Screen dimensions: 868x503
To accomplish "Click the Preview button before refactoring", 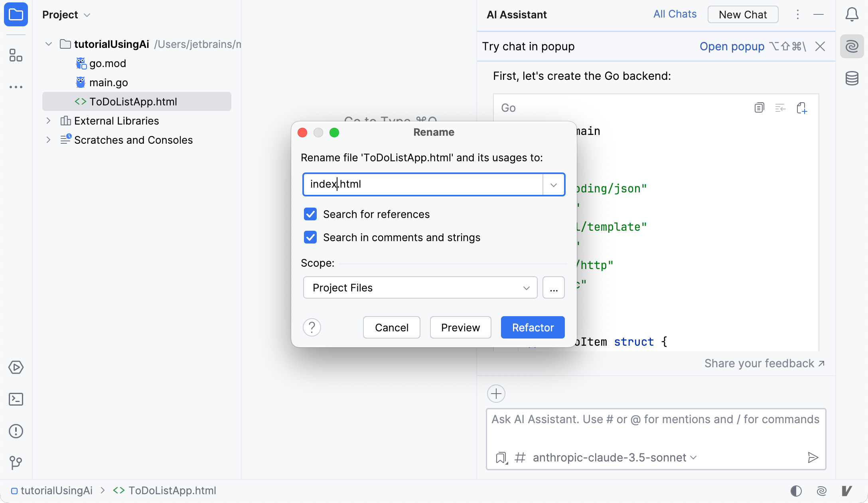I will point(461,327).
